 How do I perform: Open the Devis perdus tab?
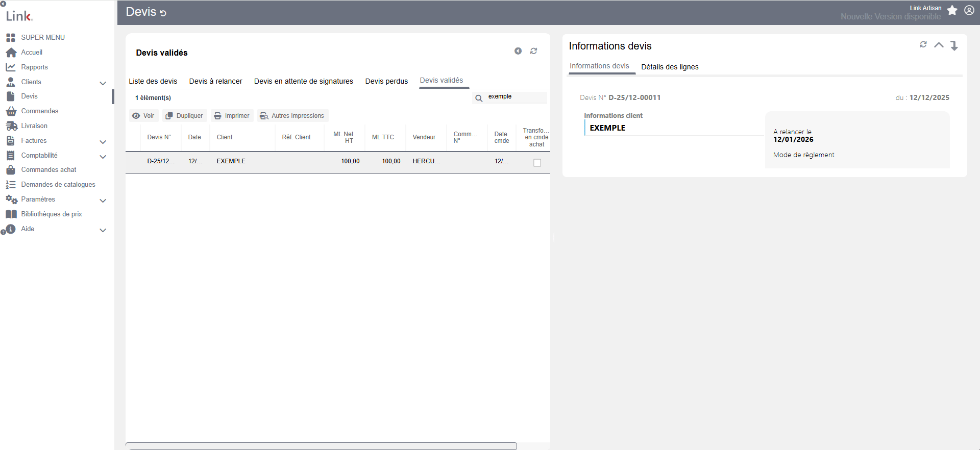386,81
